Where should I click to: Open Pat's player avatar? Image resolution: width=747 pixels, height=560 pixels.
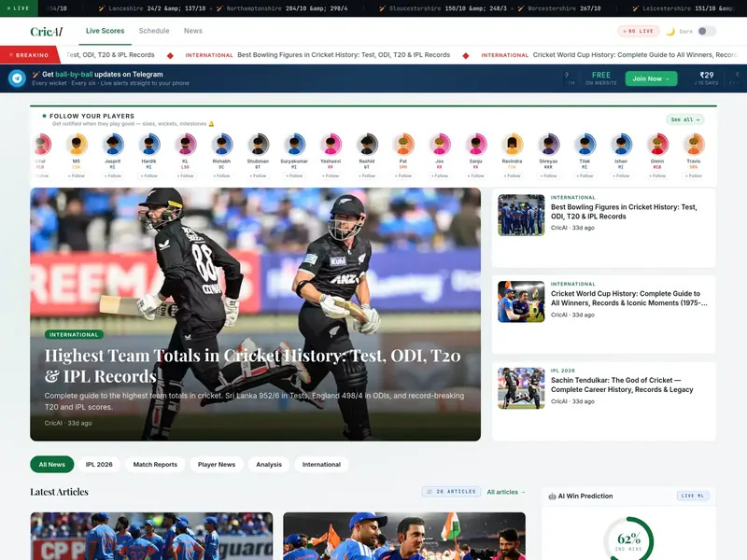click(403, 145)
